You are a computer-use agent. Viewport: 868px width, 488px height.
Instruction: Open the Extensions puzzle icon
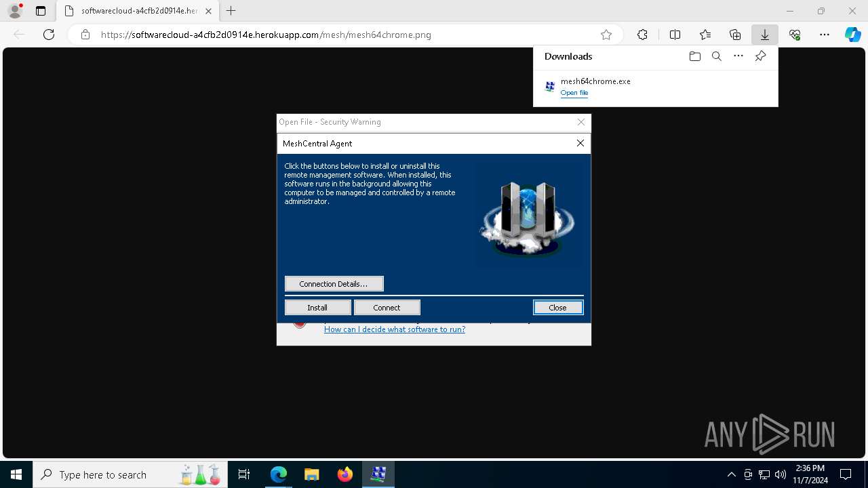tap(642, 35)
